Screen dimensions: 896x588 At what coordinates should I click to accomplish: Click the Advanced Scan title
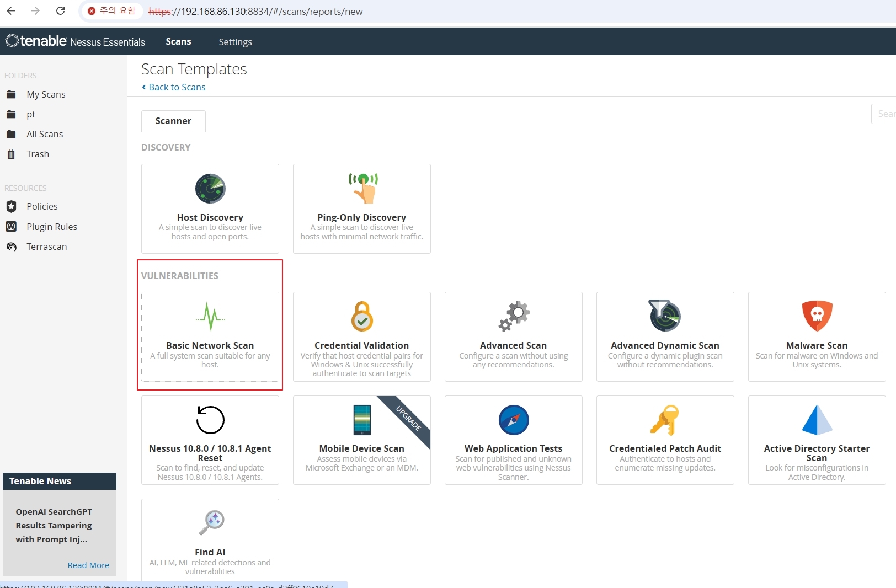[x=514, y=345]
